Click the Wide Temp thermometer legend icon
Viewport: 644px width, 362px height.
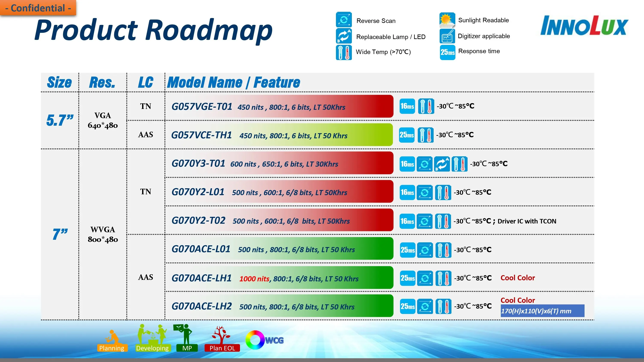point(343,52)
